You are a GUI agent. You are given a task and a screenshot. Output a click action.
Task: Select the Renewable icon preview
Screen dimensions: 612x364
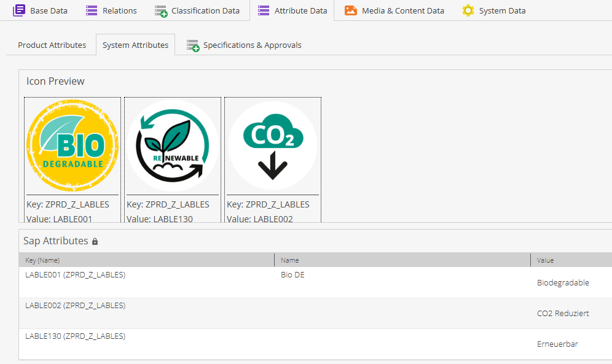[173, 146]
